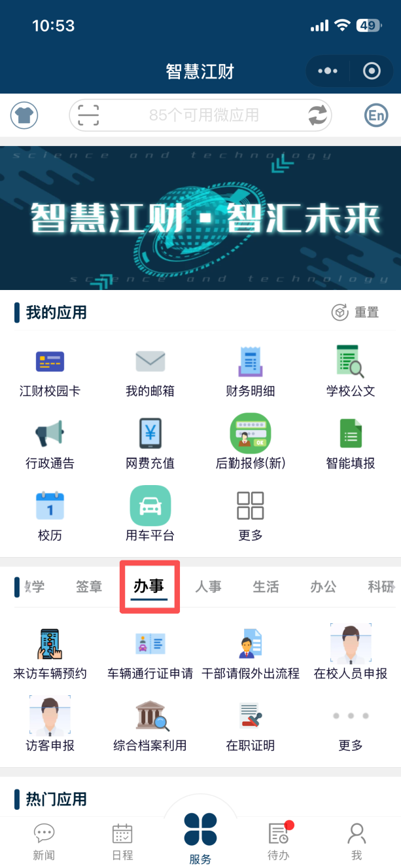
Task: Expand the three-dots 更多 in 办事 list
Action: tap(350, 715)
